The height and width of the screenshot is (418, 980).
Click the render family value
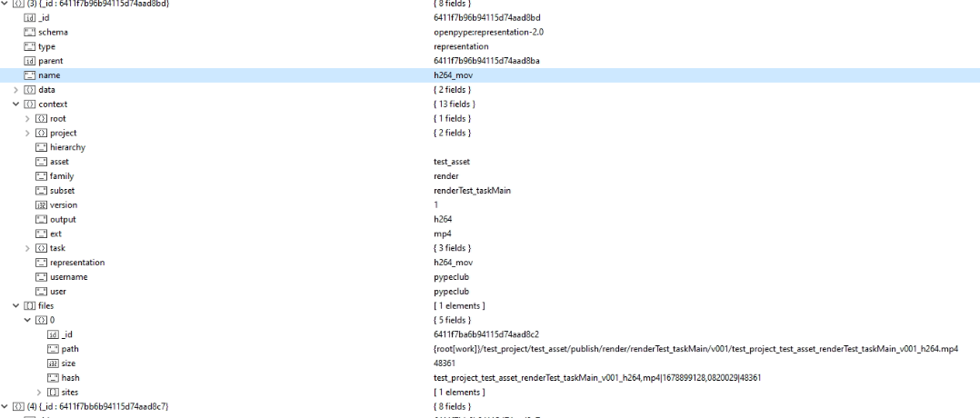pos(445,175)
